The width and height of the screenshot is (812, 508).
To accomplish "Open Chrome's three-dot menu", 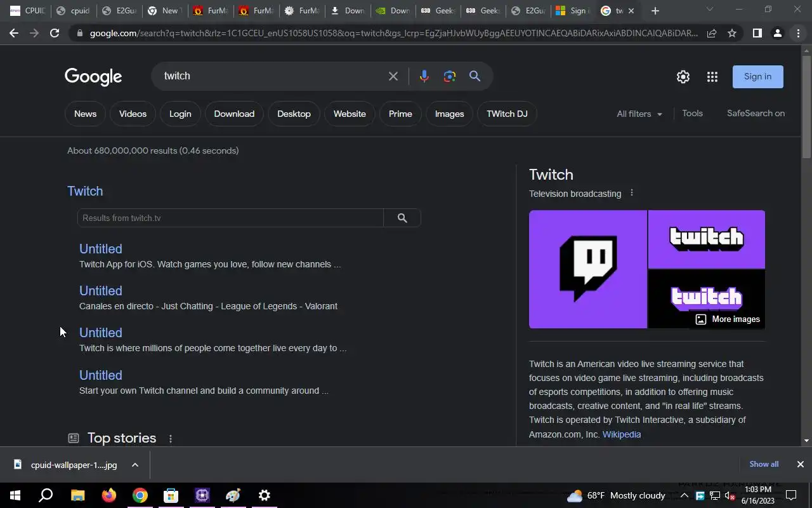I will 798,33.
